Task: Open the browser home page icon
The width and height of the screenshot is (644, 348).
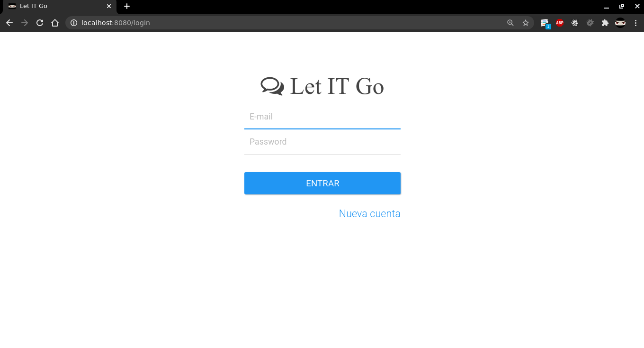Action: [55, 23]
